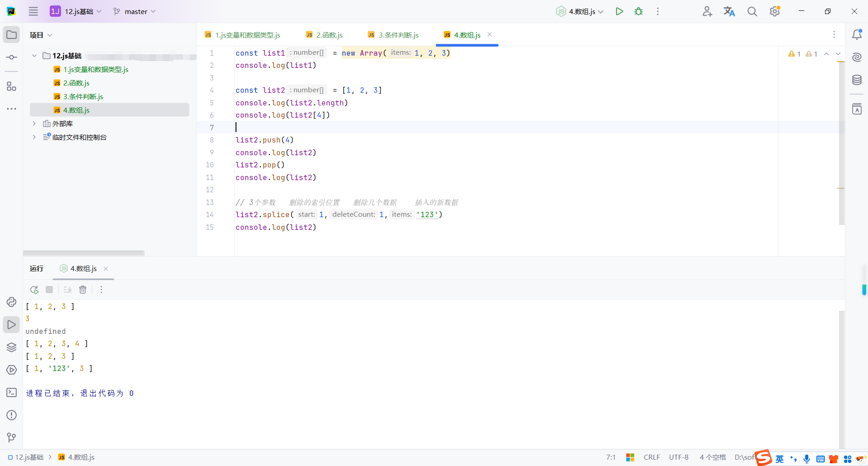
Task: Switch to 1.js变量和数据类型.js editor tab
Action: click(x=242, y=35)
